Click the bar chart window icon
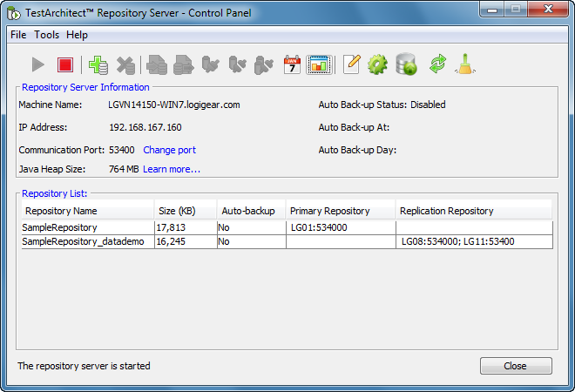Screen dimensions: 575x392 click(x=319, y=65)
